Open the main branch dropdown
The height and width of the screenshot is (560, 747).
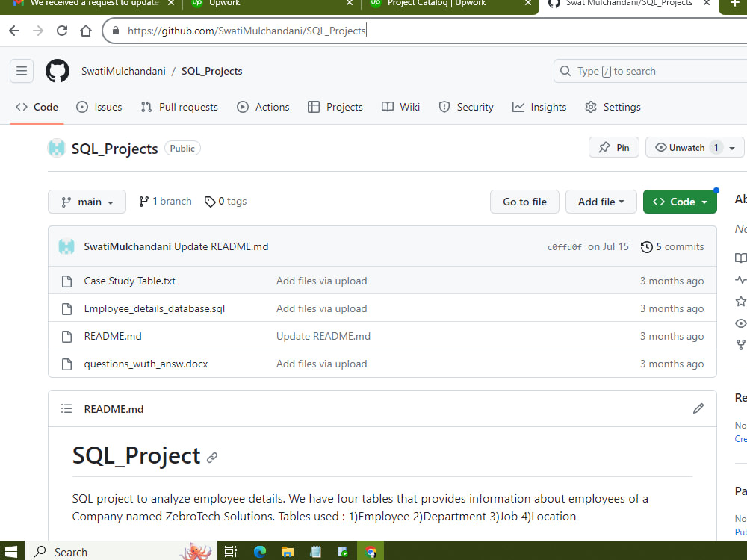coord(87,202)
